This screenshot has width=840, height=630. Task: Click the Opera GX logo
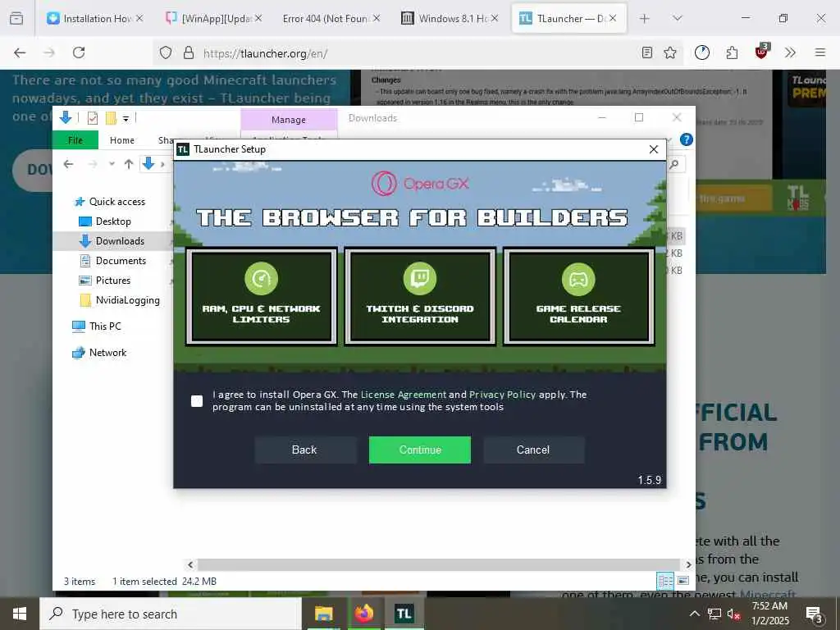click(x=419, y=183)
